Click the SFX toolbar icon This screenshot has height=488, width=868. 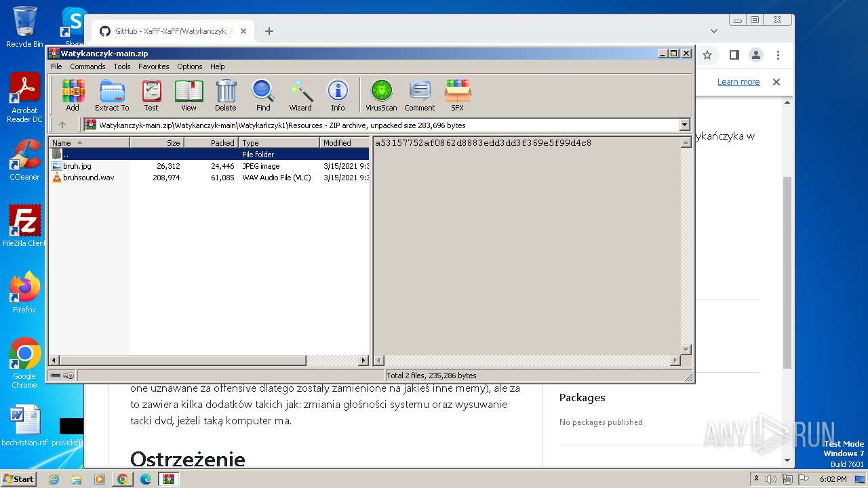458,95
